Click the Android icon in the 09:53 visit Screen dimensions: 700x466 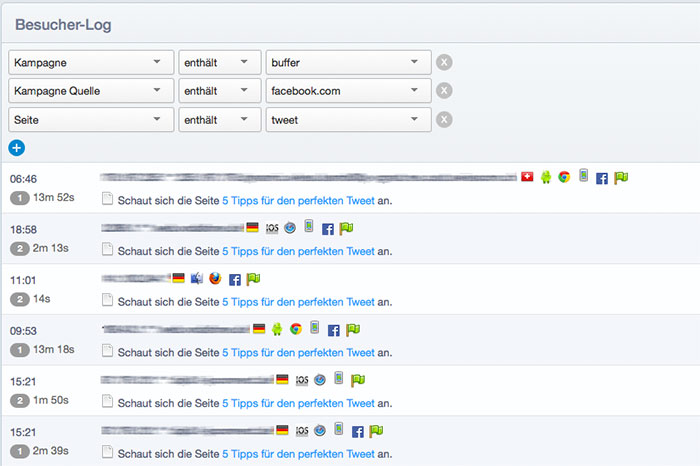[x=277, y=329]
